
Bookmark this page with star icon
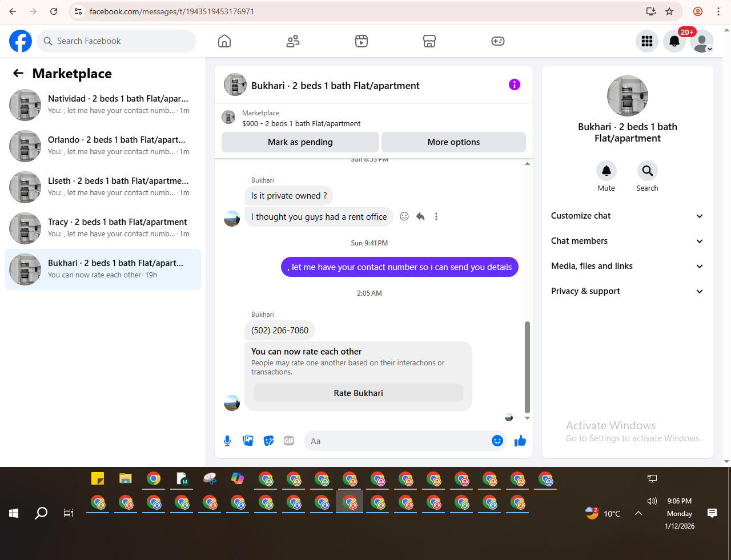(x=669, y=11)
